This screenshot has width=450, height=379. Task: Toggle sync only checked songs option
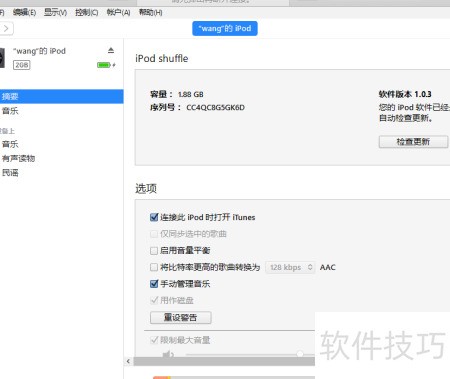coord(154,234)
